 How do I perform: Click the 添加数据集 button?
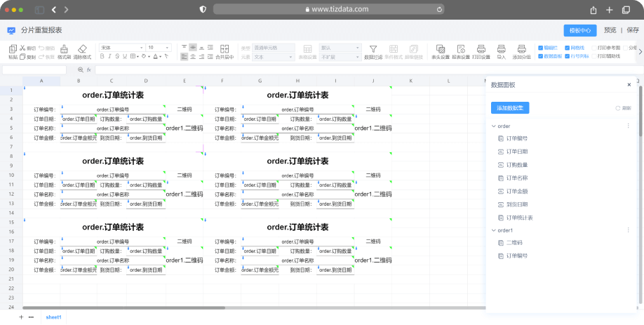tap(510, 108)
